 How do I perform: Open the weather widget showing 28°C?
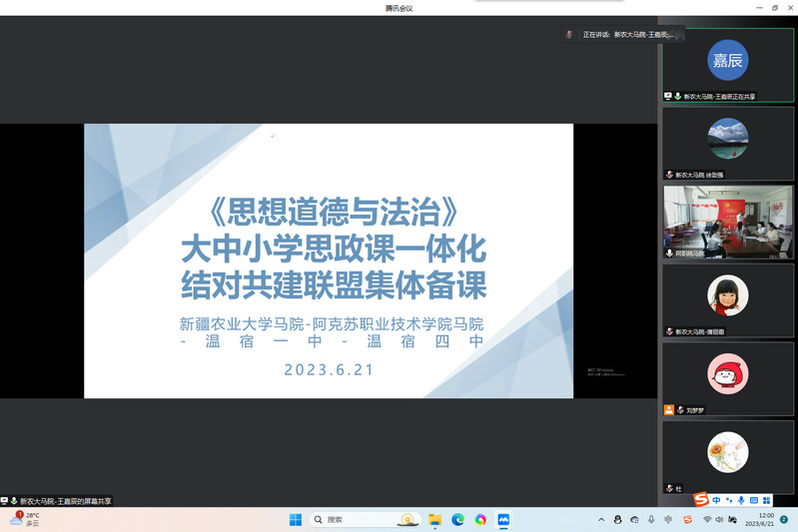coord(25,519)
